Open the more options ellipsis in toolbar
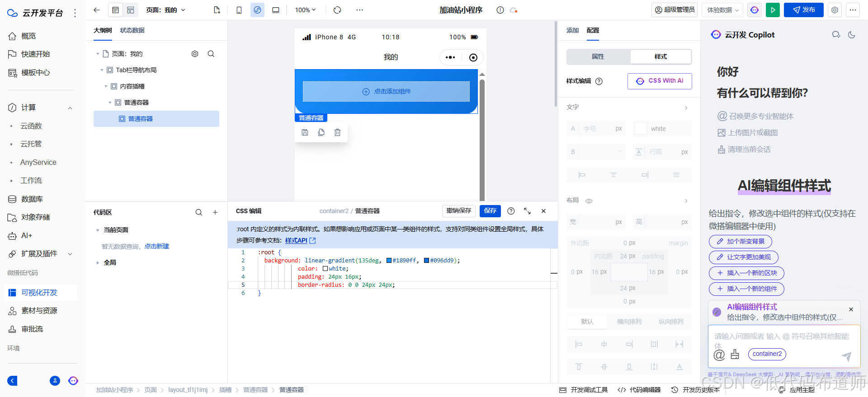This screenshot has height=397, width=868. tap(359, 10)
